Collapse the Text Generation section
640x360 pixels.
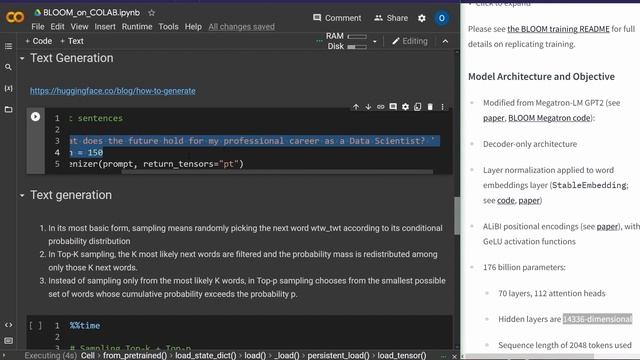pyautogui.click(x=22, y=58)
